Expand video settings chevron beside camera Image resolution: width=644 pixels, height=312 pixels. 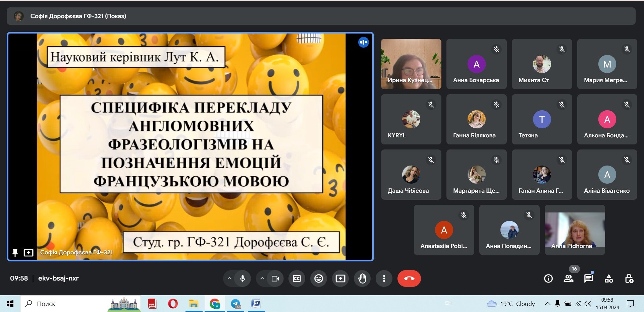pos(262,278)
